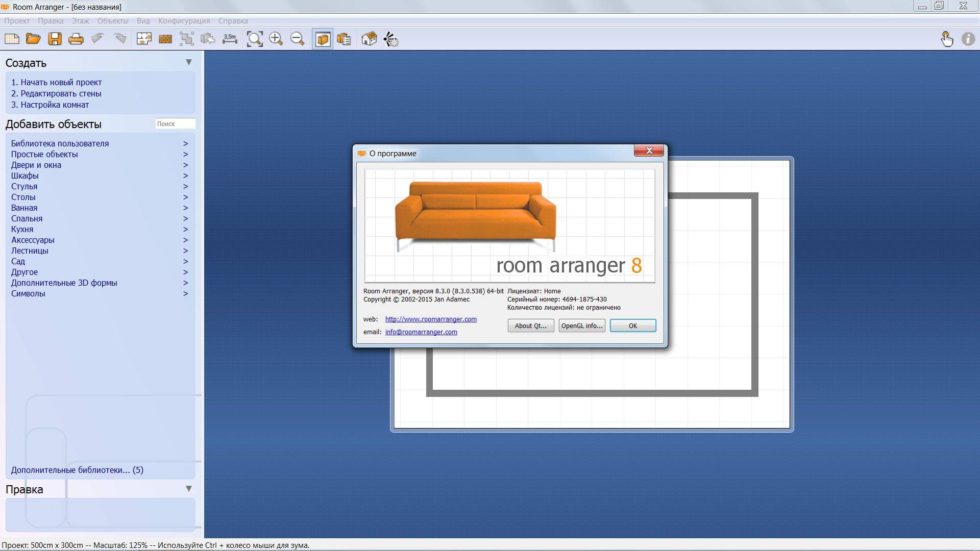Image resolution: width=980 pixels, height=551 pixels.
Task: Expand Спальня category
Action: click(100, 218)
